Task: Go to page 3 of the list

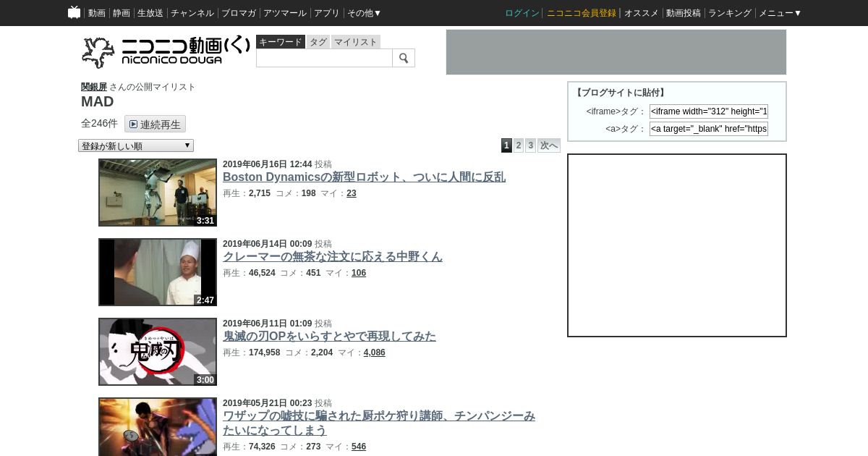Action: pos(530,145)
